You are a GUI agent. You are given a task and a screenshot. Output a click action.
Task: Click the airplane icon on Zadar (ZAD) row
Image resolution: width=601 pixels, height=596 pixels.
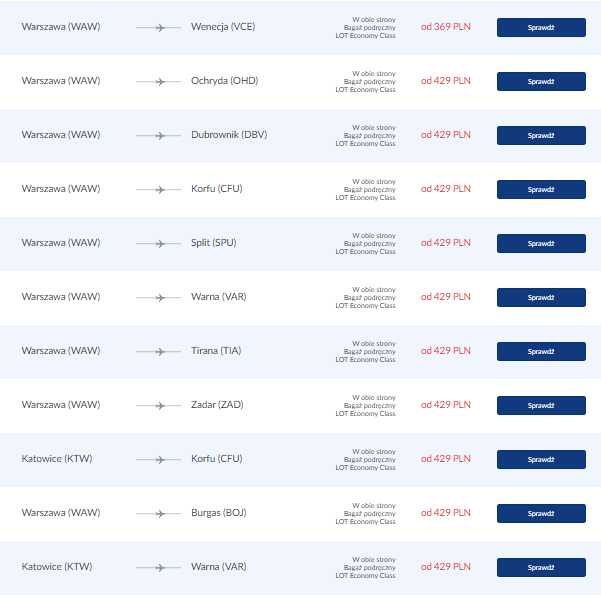(x=158, y=406)
